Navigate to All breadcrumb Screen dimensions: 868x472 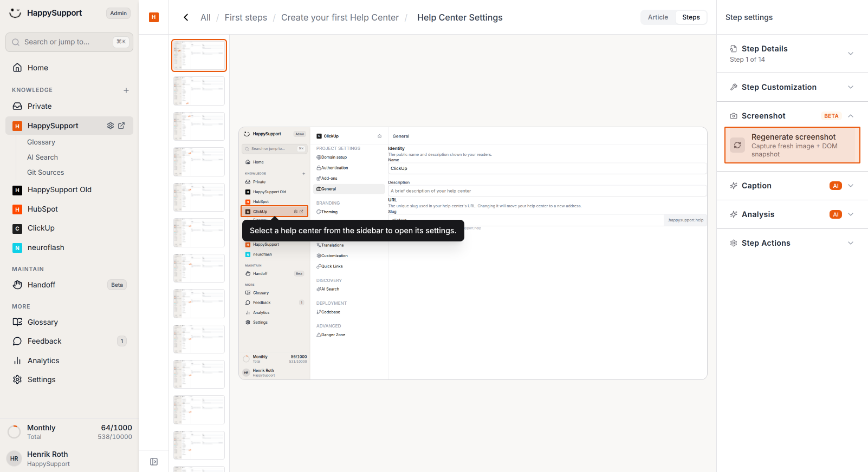(x=205, y=17)
